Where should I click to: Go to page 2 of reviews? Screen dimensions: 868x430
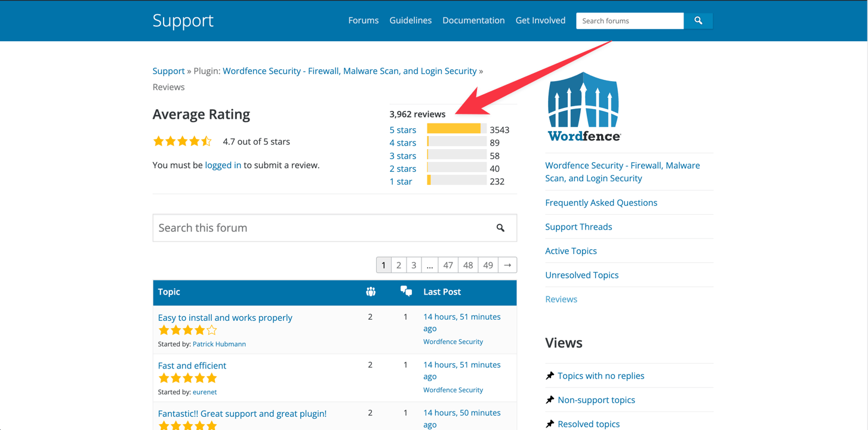[x=399, y=265]
